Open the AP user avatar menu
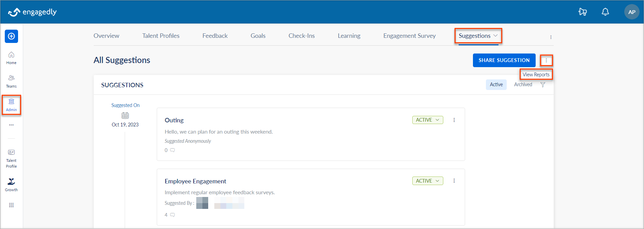 (632, 12)
